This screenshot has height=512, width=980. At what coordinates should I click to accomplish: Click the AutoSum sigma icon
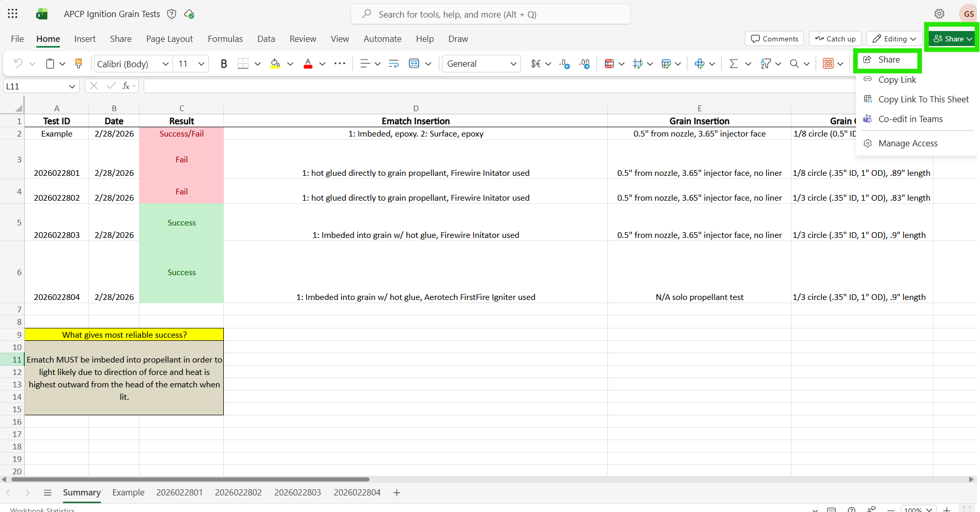[733, 64]
